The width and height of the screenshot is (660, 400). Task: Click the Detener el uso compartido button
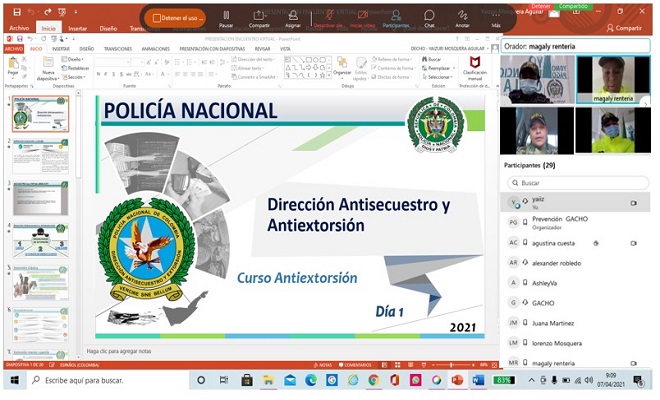click(x=177, y=18)
